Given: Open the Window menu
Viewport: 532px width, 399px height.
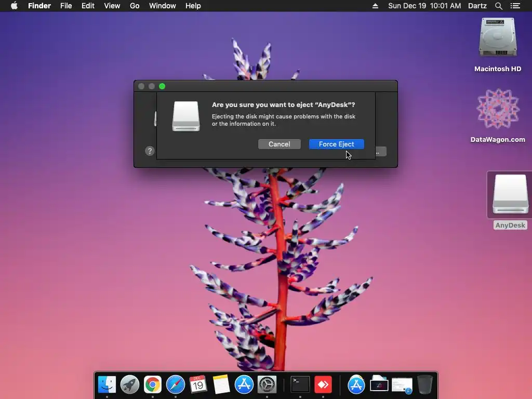Looking at the screenshot, I should pyautogui.click(x=163, y=6).
